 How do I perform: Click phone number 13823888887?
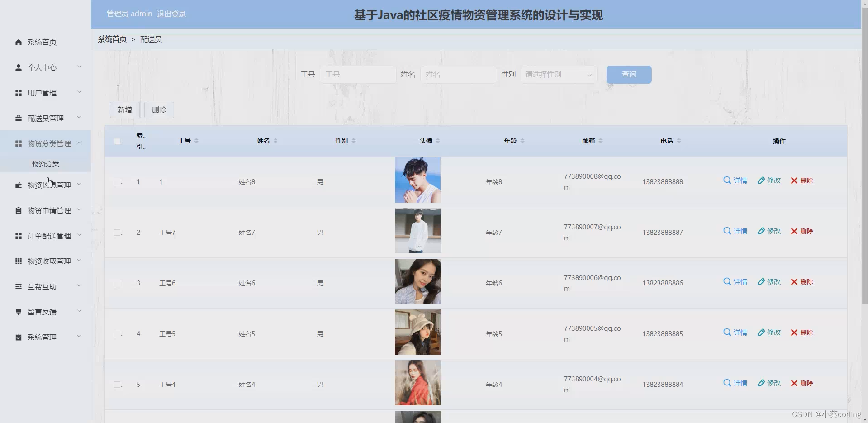click(x=663, y=233)
